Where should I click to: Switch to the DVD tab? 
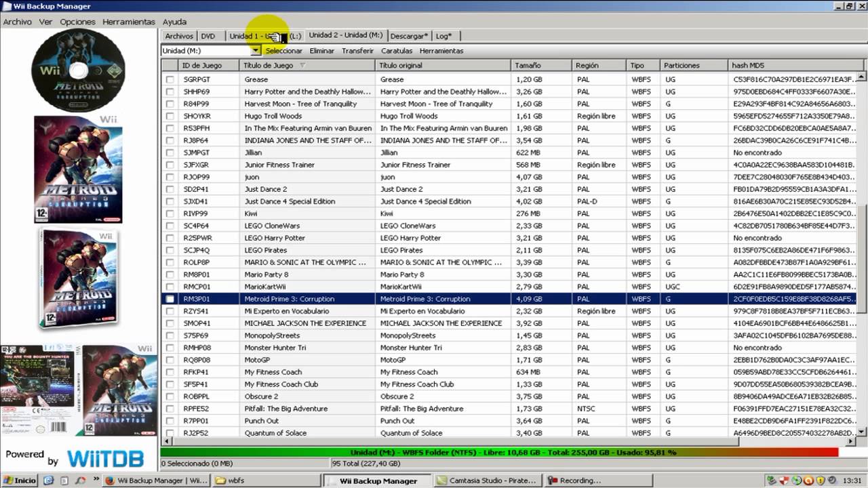point(208,37)
